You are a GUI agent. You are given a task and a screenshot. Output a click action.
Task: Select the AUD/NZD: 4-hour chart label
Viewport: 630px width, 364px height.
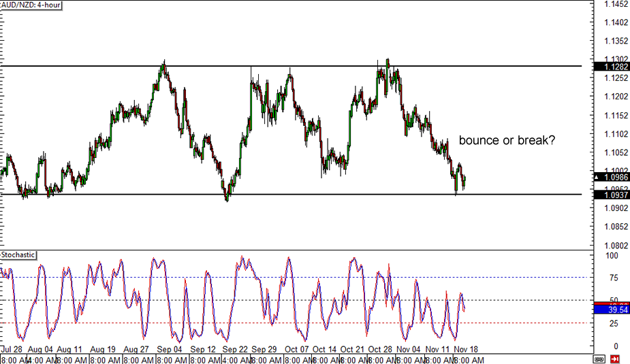pyautogui.click(x=31, y=5)
